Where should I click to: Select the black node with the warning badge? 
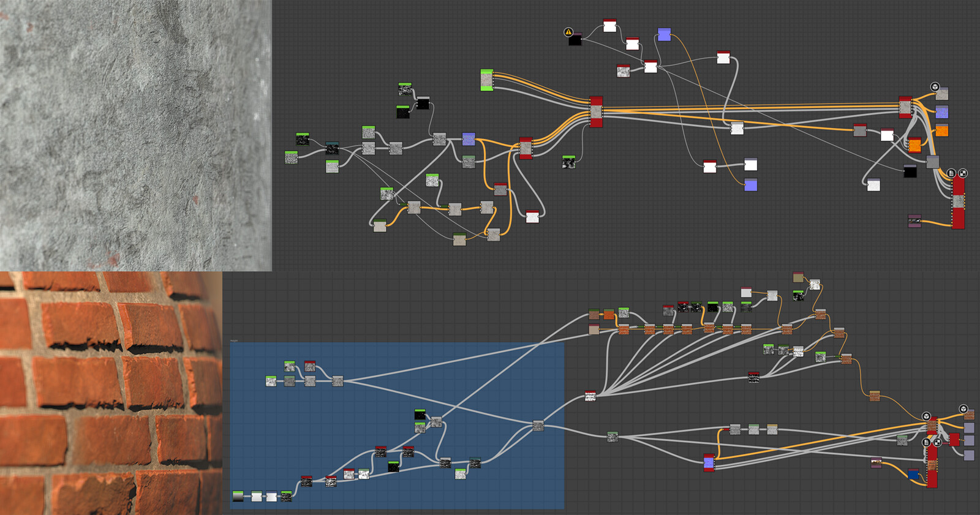coord(575,39)
